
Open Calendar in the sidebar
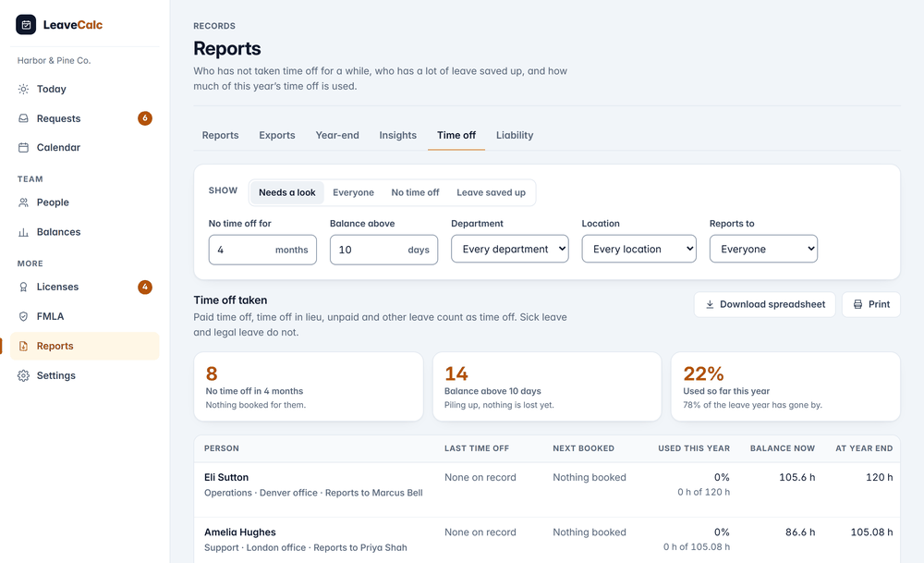[x=85, y=147]
